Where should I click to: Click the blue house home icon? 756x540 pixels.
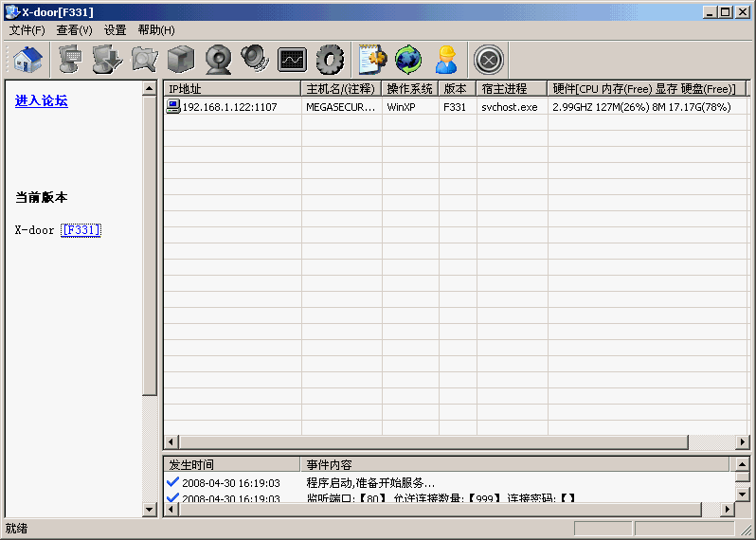[x=27, y=60]
